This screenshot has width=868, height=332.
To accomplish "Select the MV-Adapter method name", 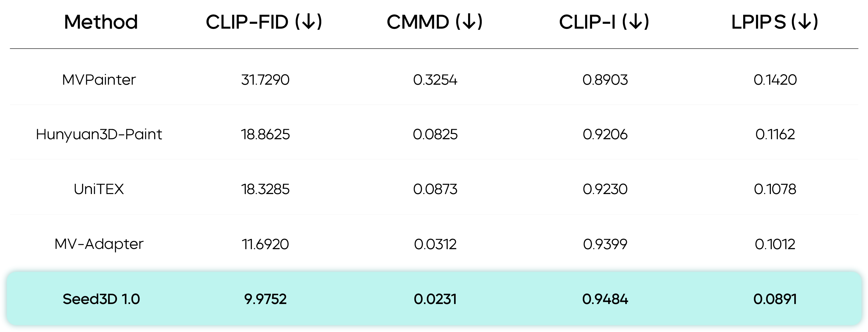I will pos(99,244).
